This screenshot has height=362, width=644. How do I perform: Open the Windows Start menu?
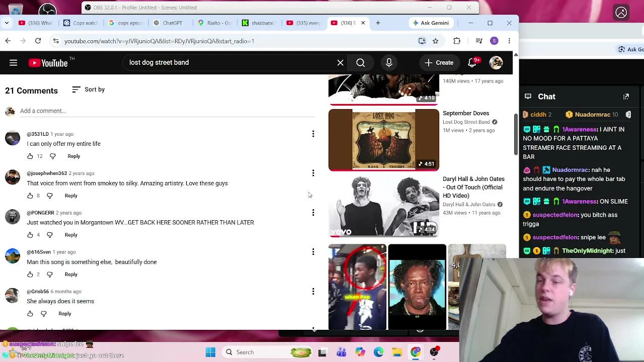[210, 352]
